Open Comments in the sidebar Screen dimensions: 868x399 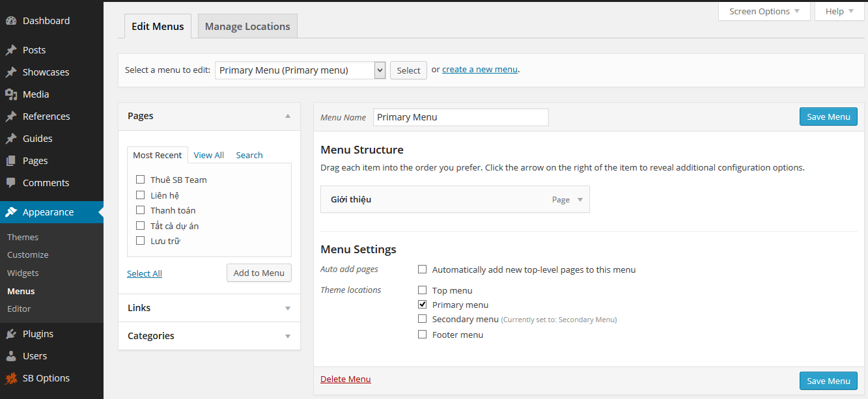[x=51, y=183]
